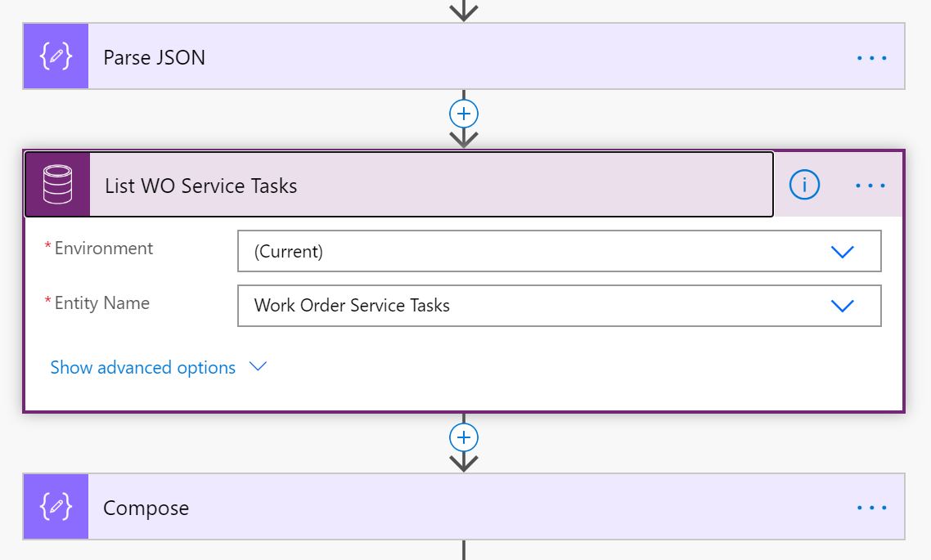
Task: Open the List WO Service Tasks ellipsis menu
Action: pyautogui.click(x=870, y=185)
